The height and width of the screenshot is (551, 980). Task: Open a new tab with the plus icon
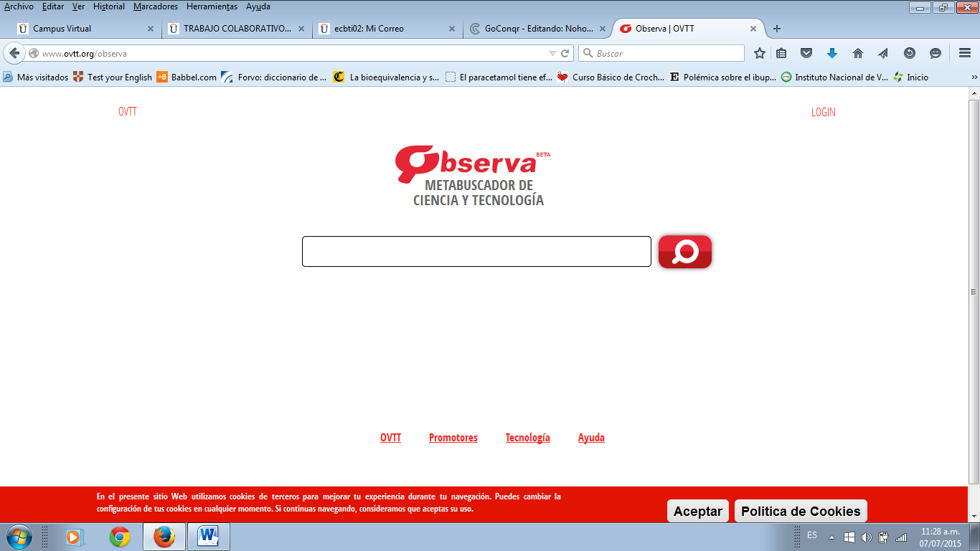777,29
